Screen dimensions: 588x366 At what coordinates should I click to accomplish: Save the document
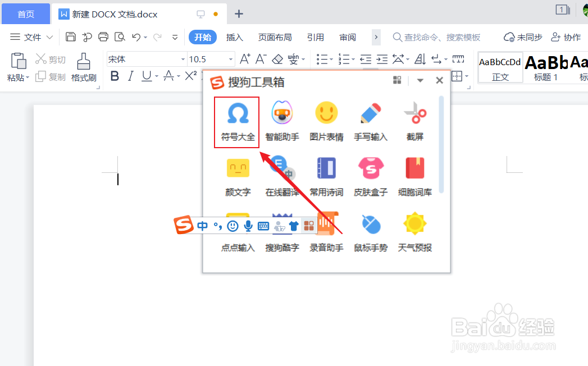[71, 36]
